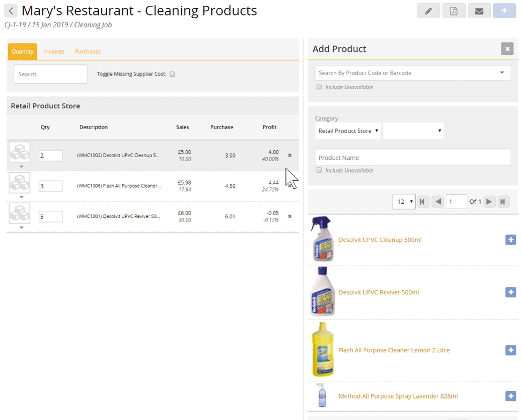This screenshot has height=420, width=522.
Task: Open Desolvit UPVC Reviver product thumbnail
Action: pyautogui.click(x=322, y=291)
